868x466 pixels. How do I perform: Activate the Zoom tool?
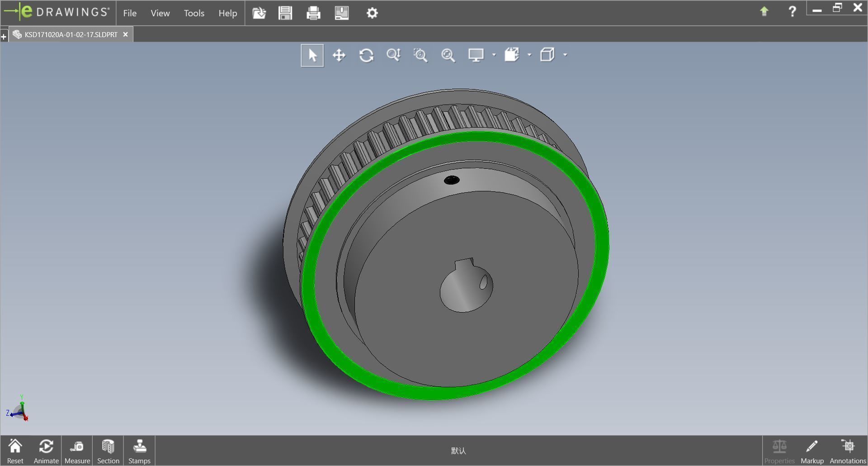pos(393,55)
